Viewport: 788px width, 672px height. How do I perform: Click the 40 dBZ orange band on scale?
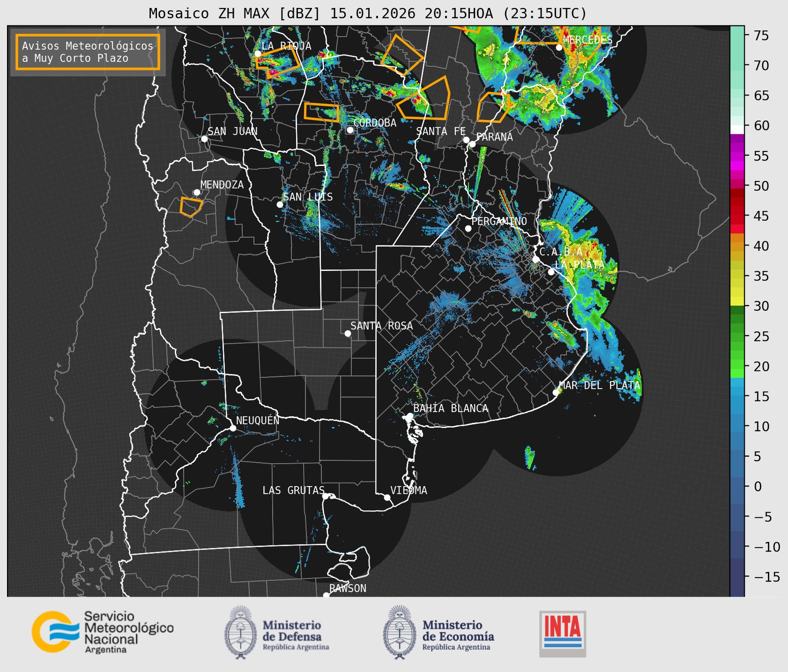pos(737,246)
